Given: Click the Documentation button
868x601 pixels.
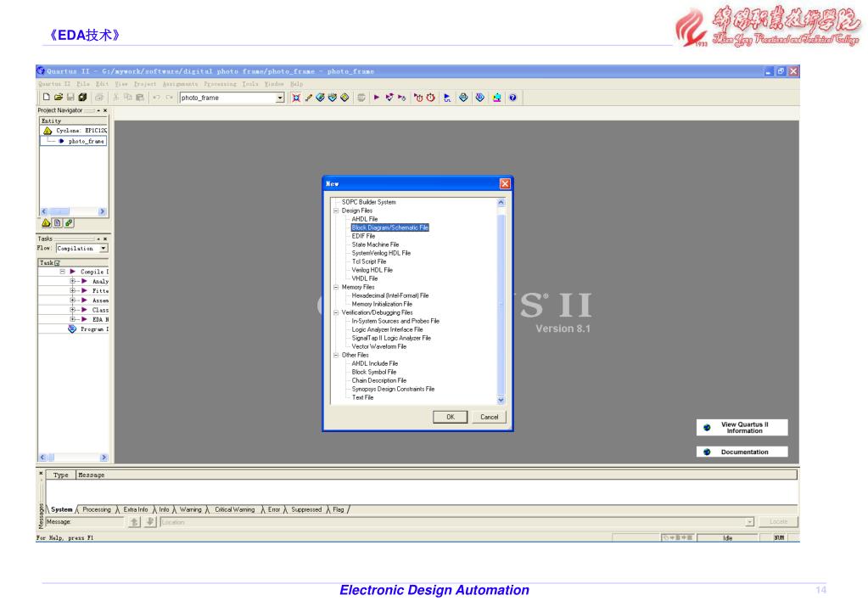Looking at the screenshot, I should pos(742,452).
